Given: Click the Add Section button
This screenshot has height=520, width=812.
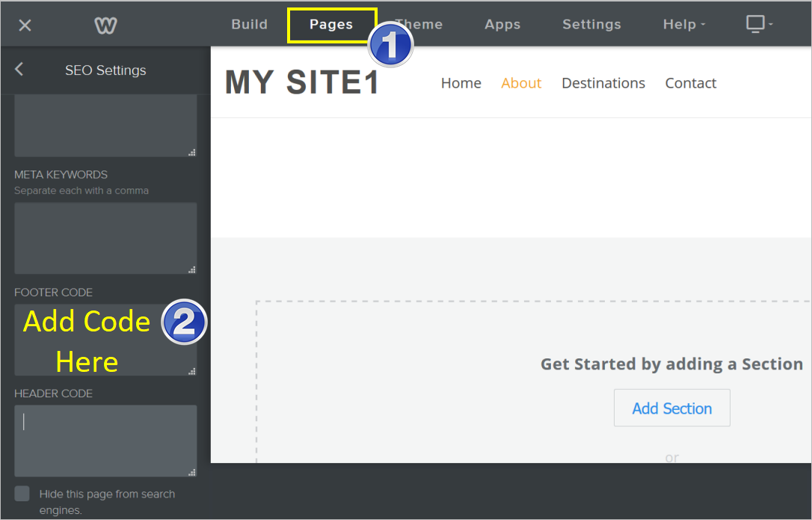Looking at the screenshot, I should tap(671, 409).
